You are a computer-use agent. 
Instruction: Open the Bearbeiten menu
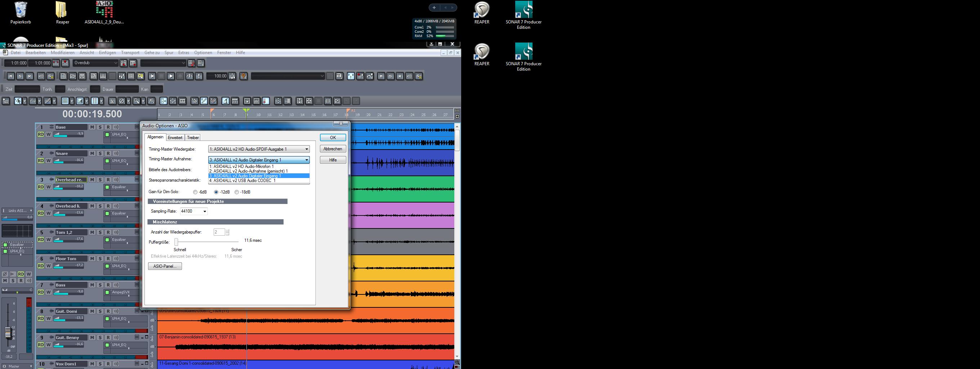click(35, 53)
